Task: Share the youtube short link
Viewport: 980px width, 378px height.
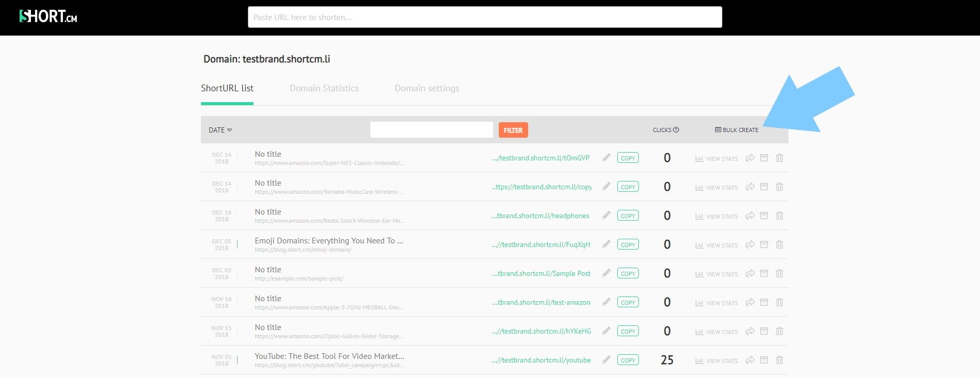Action: 750,360
